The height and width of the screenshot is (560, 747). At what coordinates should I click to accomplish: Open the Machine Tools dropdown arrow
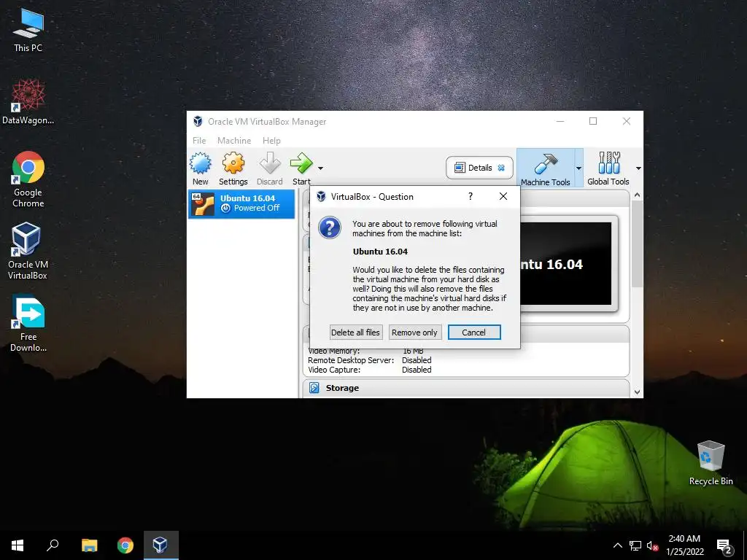[578, 168]
